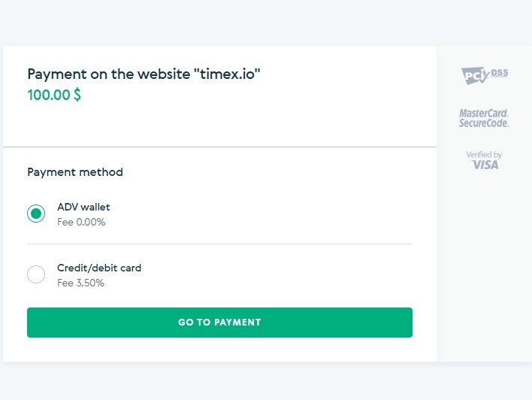Viewport: 532px width, 400px height.
Task: Click the "ADV wallet" option label
Action: click(x=83, y=207)
